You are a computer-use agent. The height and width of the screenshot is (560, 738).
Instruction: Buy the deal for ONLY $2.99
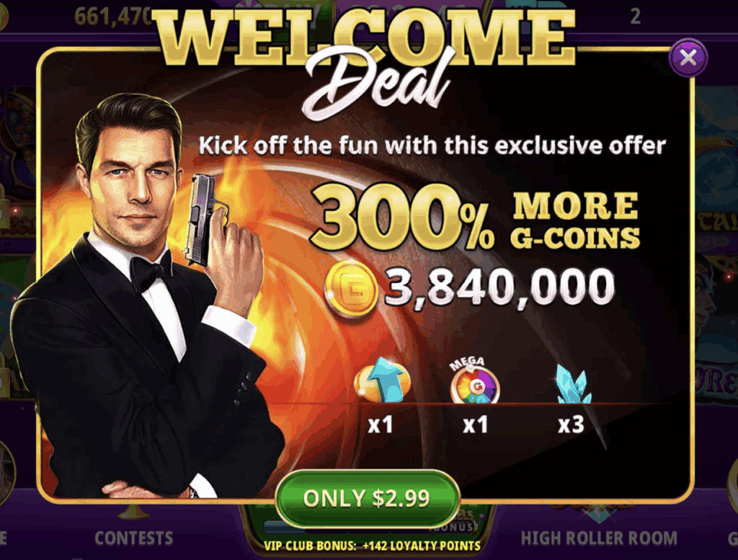(x=367, y=498)
